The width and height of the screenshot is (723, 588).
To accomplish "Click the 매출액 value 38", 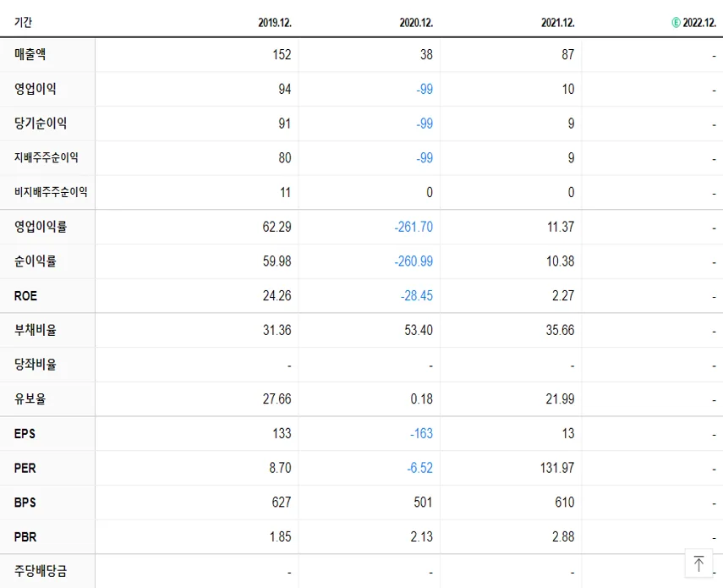I will pyautogui.click(x=426, y=54).
